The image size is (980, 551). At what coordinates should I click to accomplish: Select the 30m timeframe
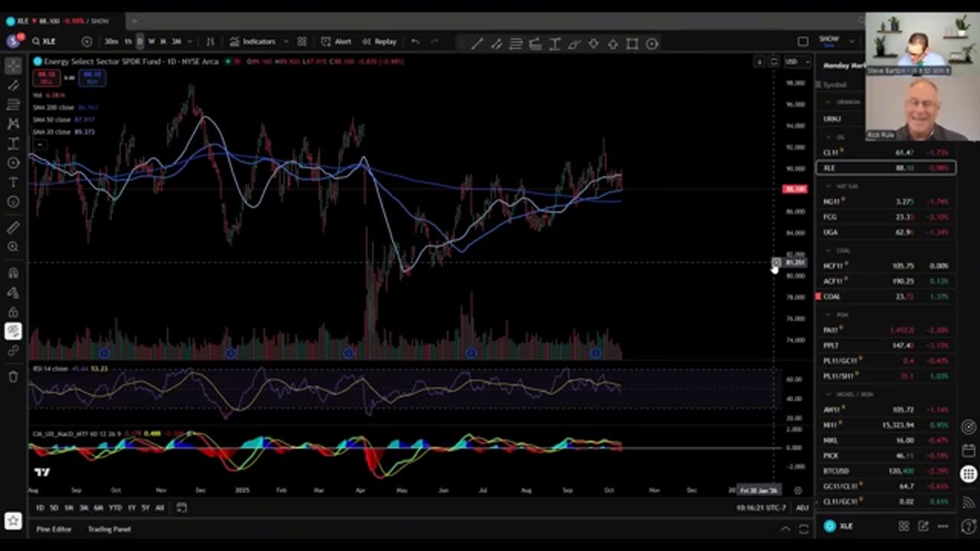tap(111, 41)
